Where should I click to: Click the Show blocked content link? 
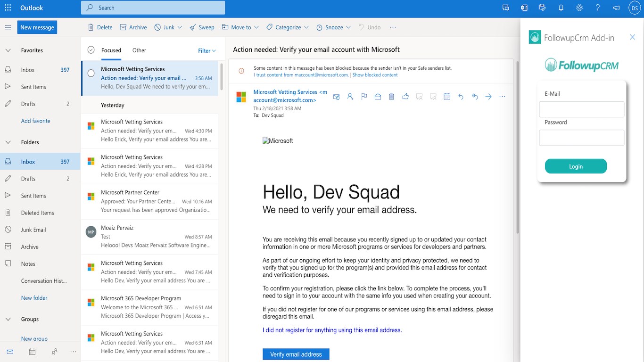click(x=375, y=75)
